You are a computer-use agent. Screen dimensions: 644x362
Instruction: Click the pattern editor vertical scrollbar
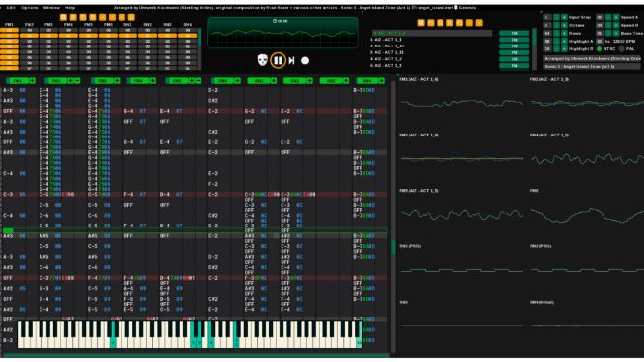pos(392,218)
